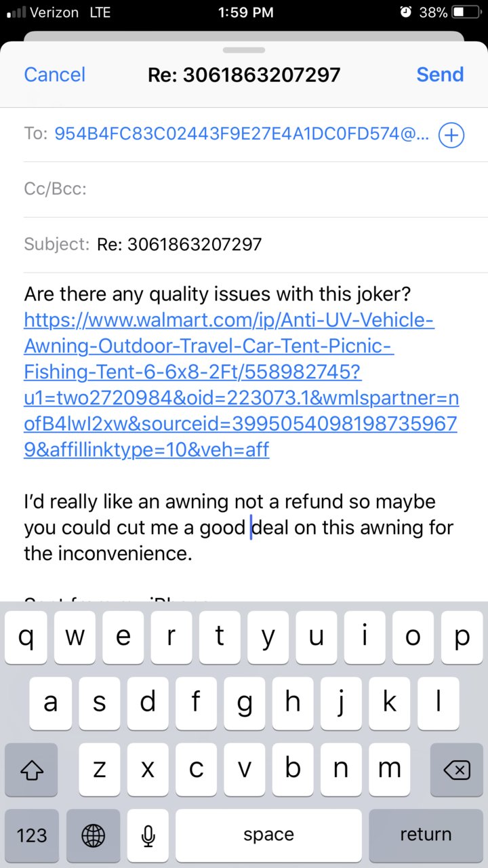
Task: Tap the letter m key
Action: click(390, 770)
